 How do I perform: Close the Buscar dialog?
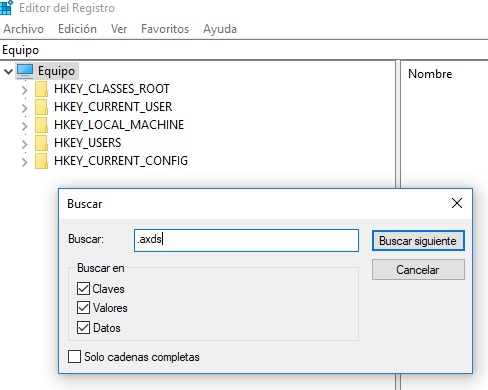click(x=457, y=203)
